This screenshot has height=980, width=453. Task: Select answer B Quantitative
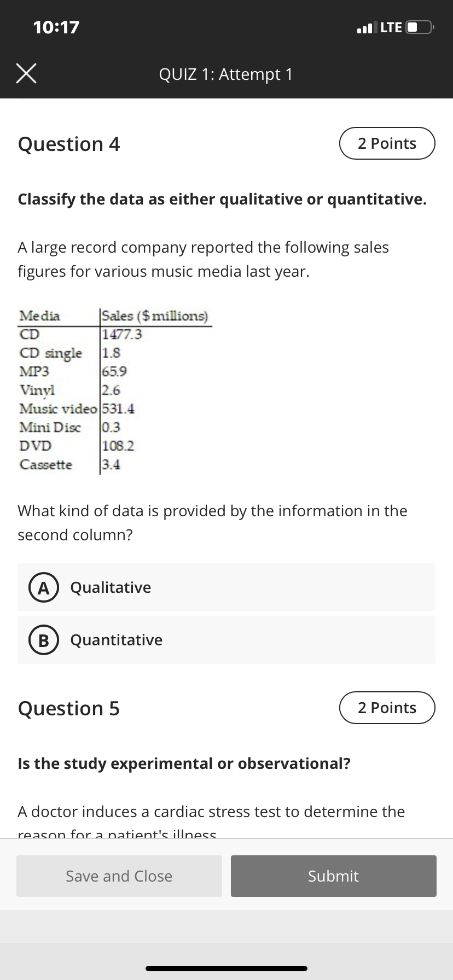pos(226,640)
